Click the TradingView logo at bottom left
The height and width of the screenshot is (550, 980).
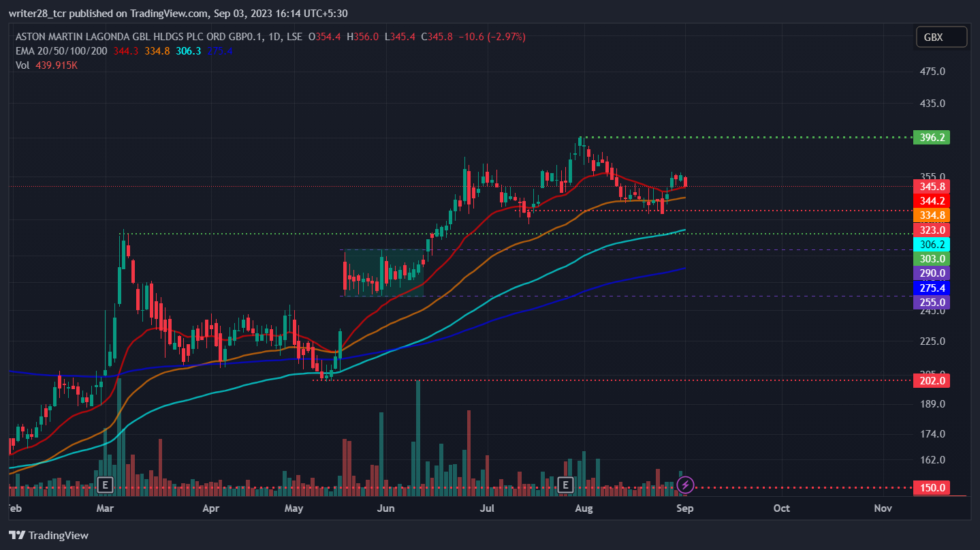[x=48, y=535]
